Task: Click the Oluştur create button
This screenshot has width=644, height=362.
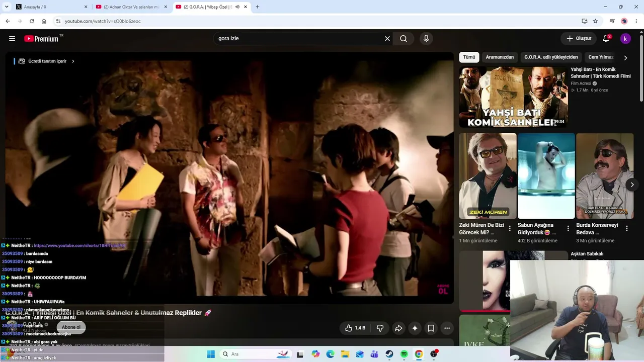Action: click(579, 39)
